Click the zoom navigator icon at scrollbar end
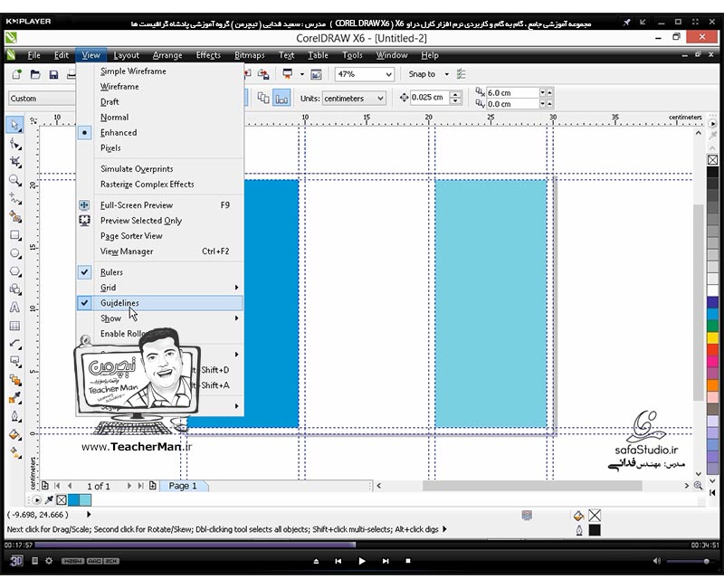The height and width of the screenshot is (588, 724). pyautogui.click(x=698, y=486)
